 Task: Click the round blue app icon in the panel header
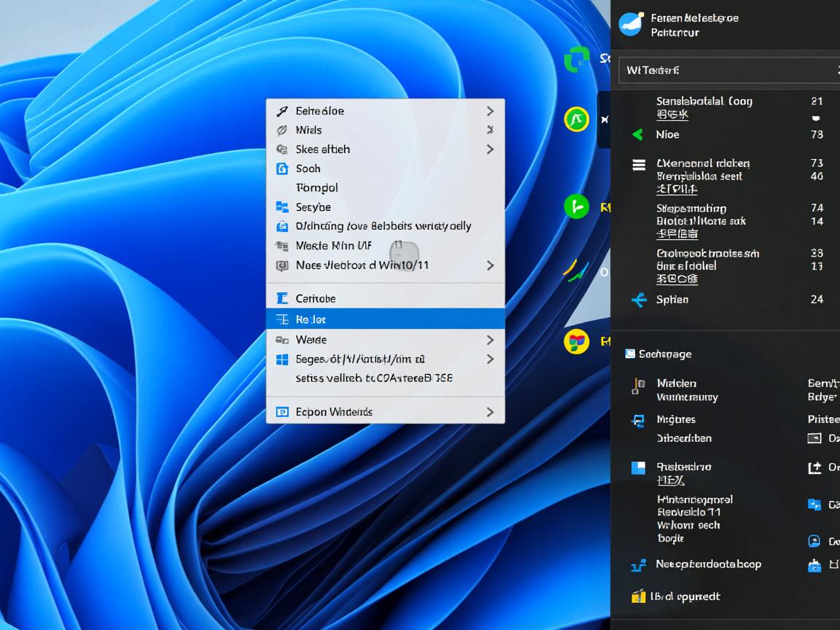pyautogui.click(x=630, y=24)
